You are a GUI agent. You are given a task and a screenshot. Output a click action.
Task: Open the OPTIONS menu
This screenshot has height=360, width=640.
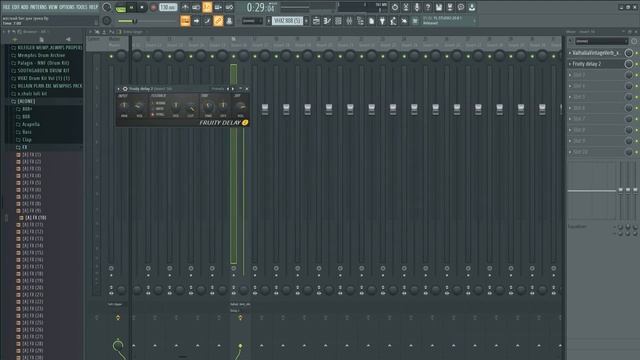point(67,7)
